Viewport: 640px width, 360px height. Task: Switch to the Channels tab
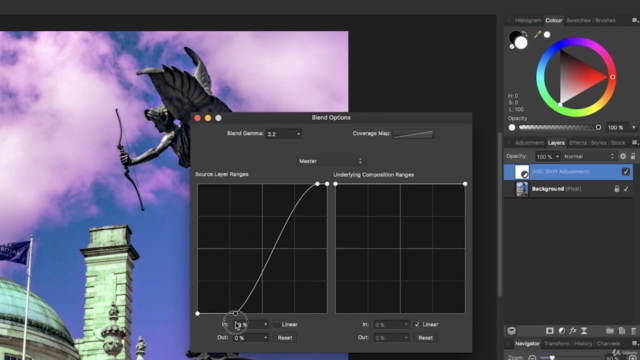coord(608,344)
